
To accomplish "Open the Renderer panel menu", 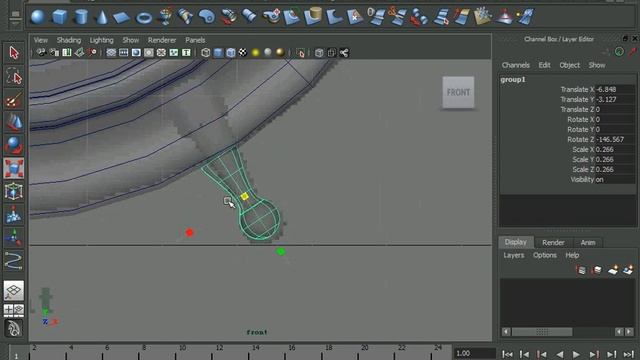I will click(162, 40).
